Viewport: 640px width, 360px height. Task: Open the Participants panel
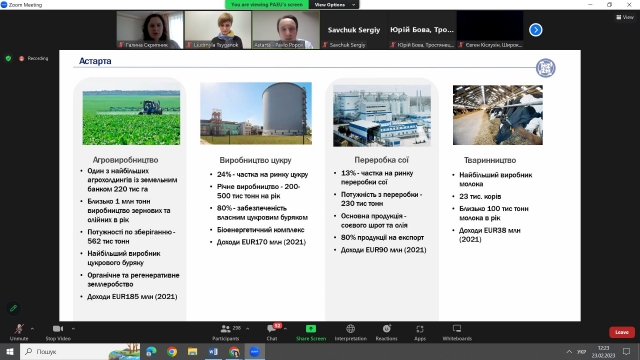pyautogui.click(x=226, y=332)
